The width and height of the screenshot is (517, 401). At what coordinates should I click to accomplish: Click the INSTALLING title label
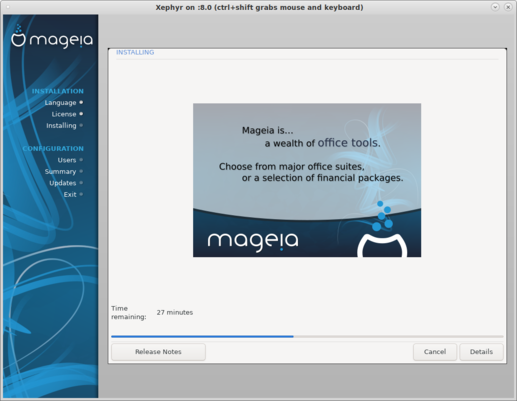pyautogui.click(x=135, y=52)
